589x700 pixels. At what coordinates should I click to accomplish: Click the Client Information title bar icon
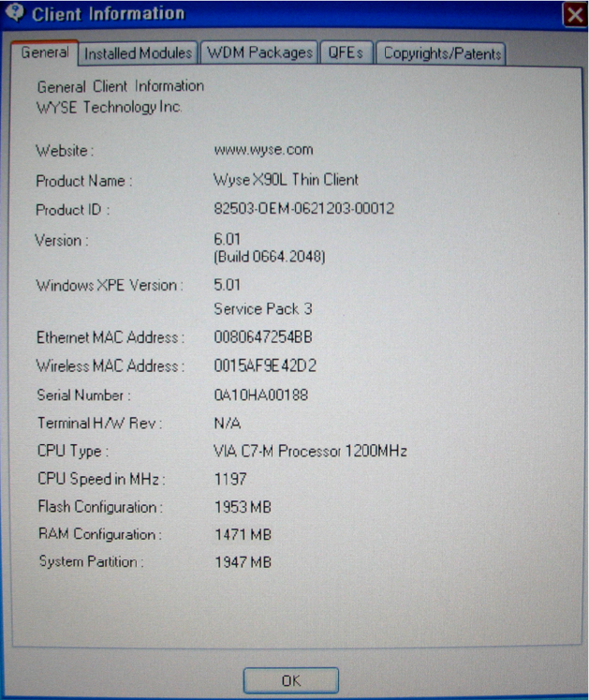point(15,12)
